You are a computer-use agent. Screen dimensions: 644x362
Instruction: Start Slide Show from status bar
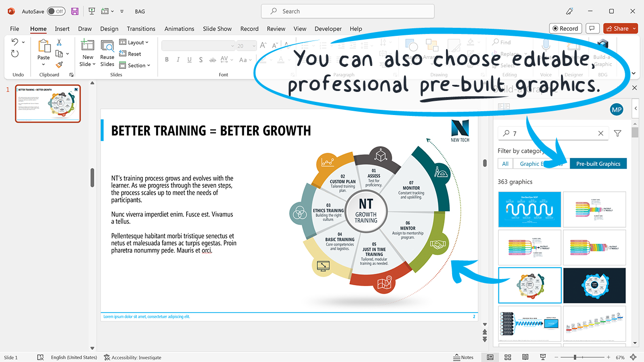543,357
